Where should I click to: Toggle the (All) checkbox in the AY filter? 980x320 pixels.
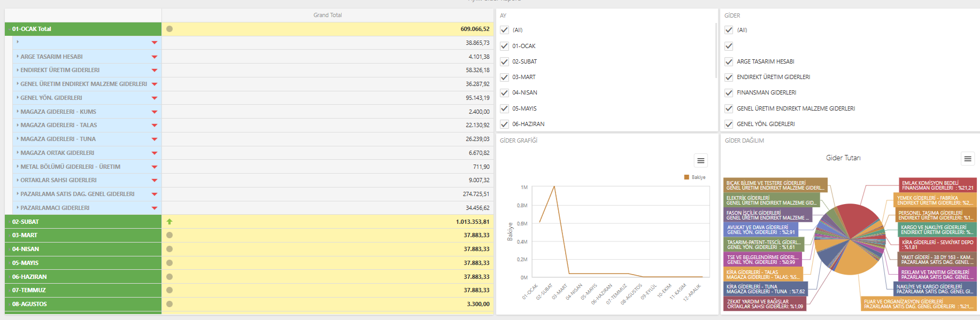pyautogui.click(x=504, y=30)
